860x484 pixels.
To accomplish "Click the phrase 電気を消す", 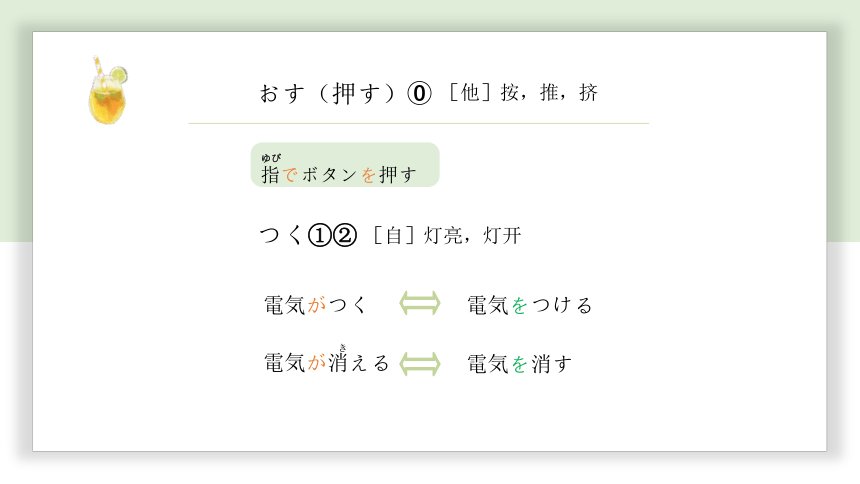I will click(x=519, y=364).
